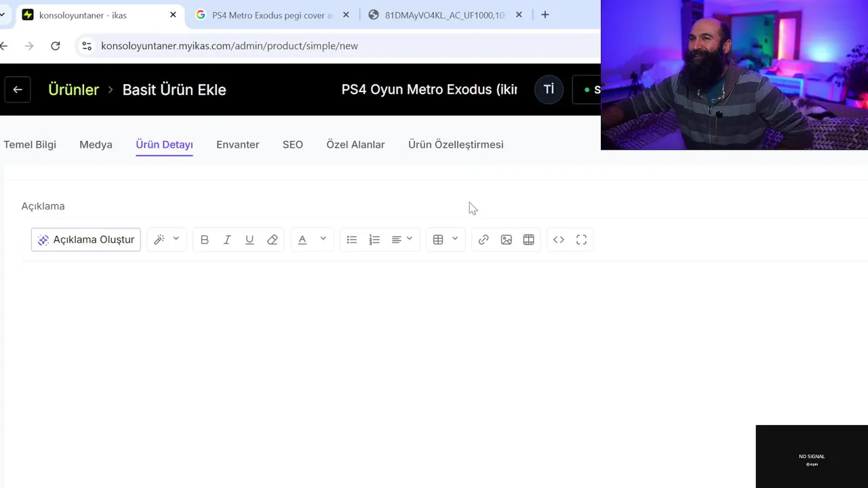The height and width of the screenshot is (488, 868).
Task: Click the TI user avatar
Action: click(x=549, y=89)
